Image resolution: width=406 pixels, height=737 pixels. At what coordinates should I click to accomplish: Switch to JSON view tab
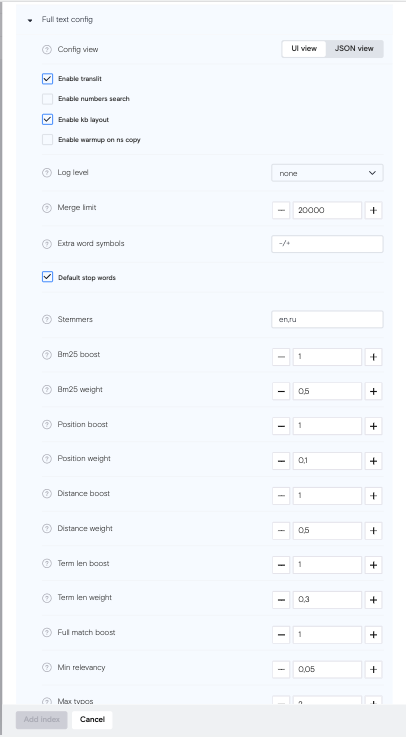point(354,48)
